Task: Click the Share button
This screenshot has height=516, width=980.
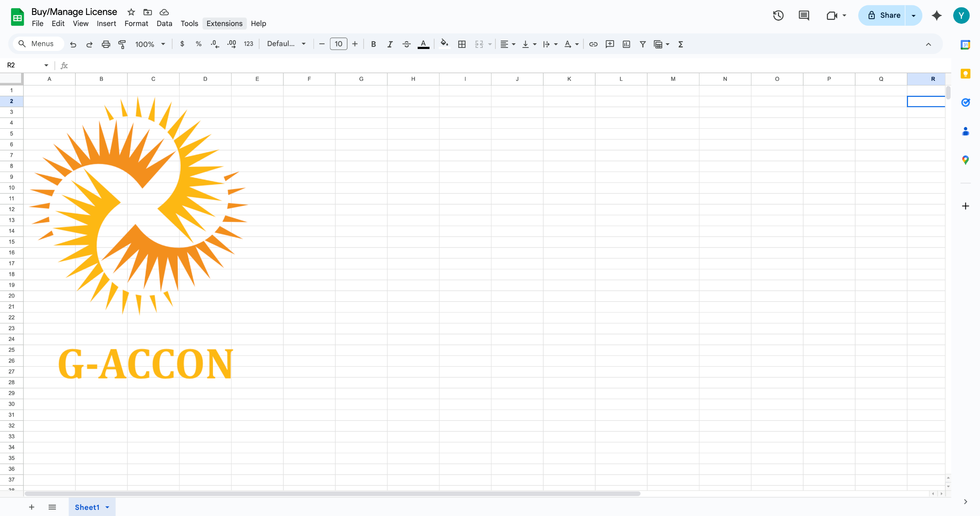Action: click(884, 15)
